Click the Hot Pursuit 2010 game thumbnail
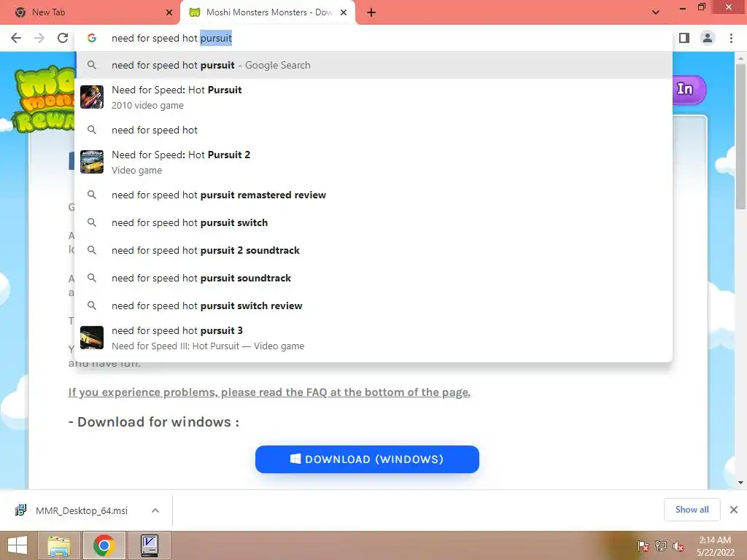Screen dimensions: 747x560 pyautogui.click(x=92, y=97)
